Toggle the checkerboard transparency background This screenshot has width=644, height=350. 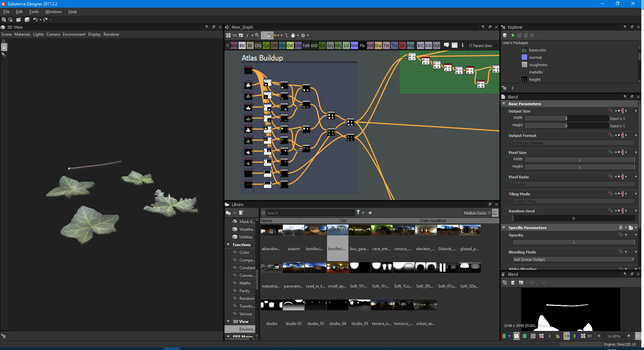[x=516, y=336]
